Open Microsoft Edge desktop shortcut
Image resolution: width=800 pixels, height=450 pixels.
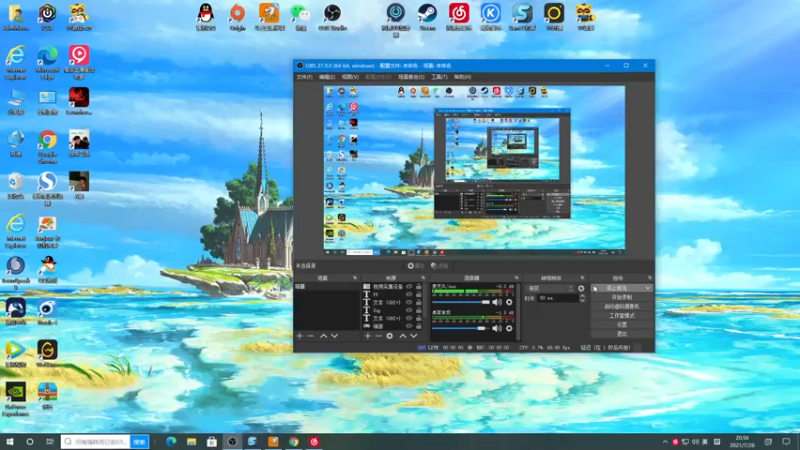coord(47,62)
